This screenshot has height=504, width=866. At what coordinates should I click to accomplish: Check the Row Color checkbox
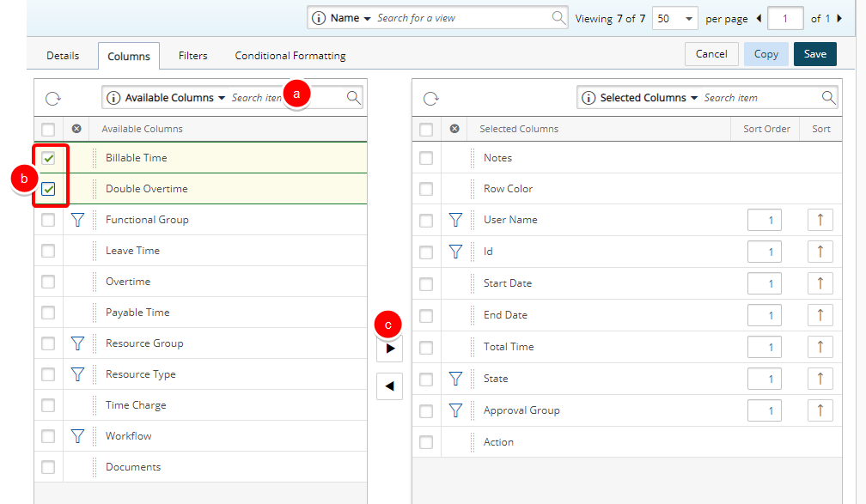426,189
